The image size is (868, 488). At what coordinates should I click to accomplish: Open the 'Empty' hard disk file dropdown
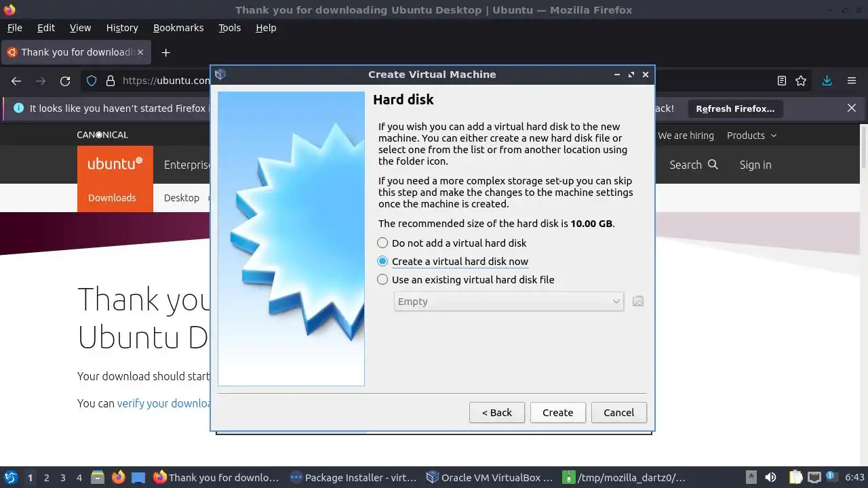[x=509, y=302]
